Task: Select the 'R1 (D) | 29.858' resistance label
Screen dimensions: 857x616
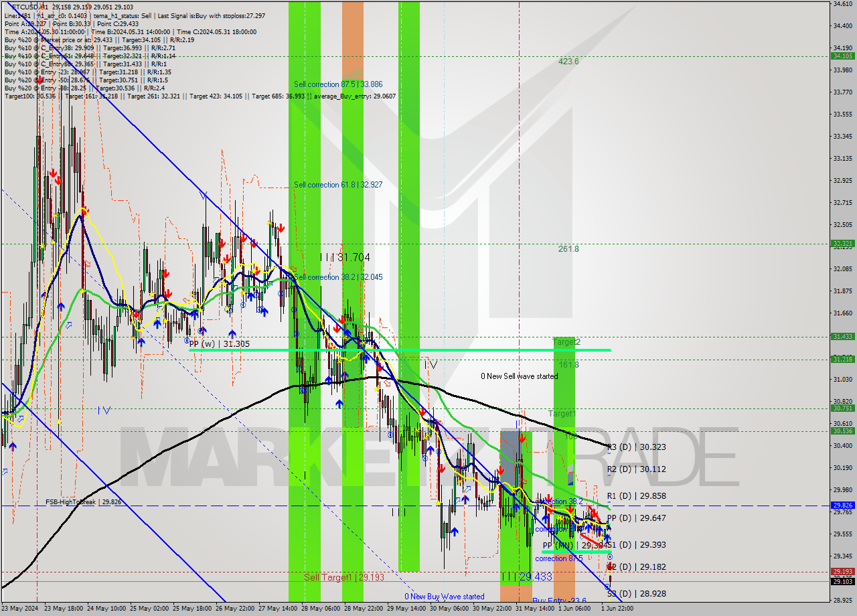Action: point(637,496)
